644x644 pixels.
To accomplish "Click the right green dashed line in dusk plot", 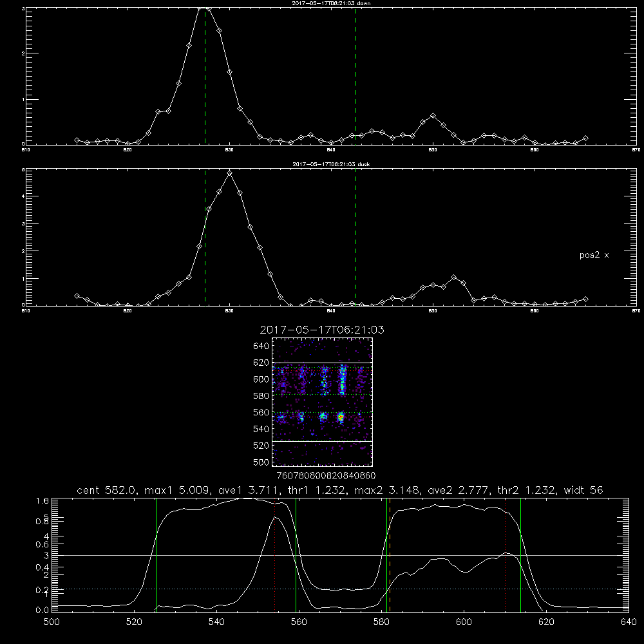I will pyautogui.click(x=355, y=238).
